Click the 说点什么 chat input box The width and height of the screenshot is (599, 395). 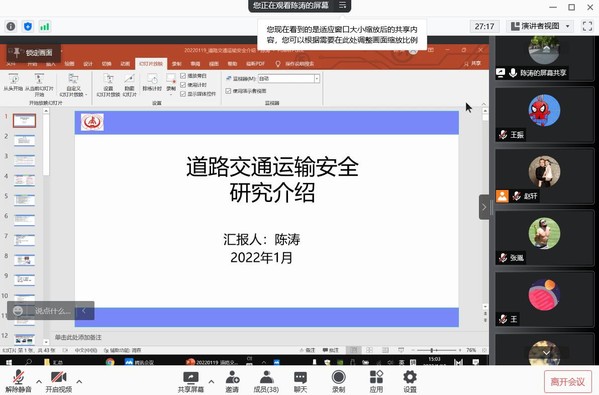[x=51, y=311]
